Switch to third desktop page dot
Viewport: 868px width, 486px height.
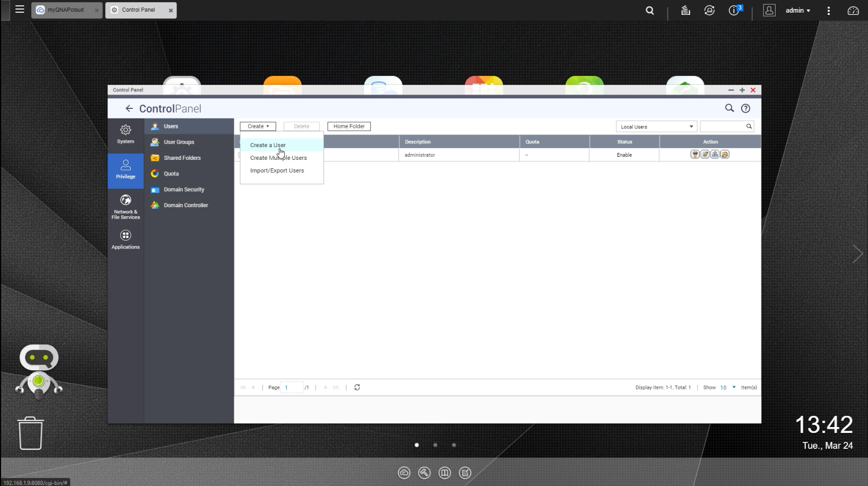[454, 445]
